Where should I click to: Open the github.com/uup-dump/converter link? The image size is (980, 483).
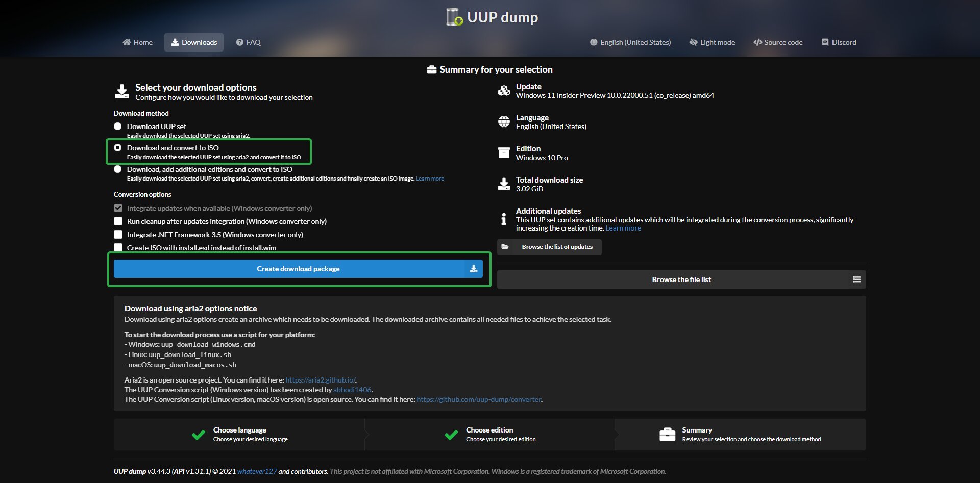479,399
